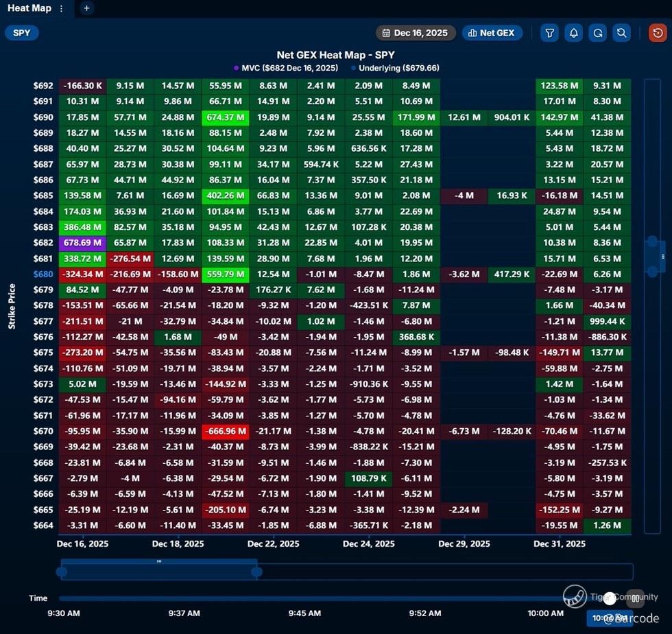Open the Heat Map tab options menu
Image resolution: width=672 pixels, height=634 pixels.
pyautogui.click(x=61, y=8)
